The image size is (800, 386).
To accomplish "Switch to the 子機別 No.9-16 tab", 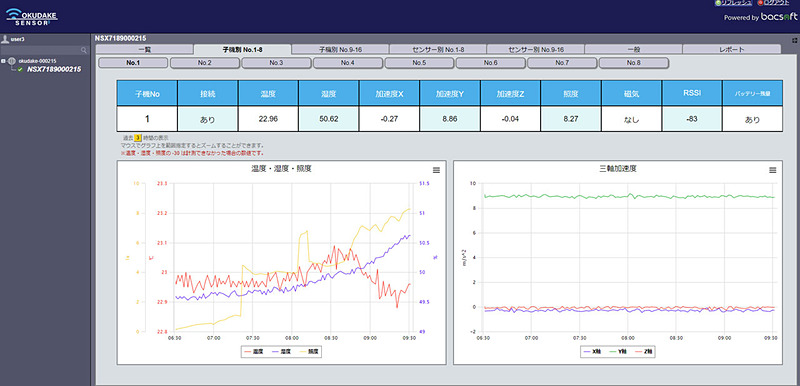I will [x=340, y=49].
